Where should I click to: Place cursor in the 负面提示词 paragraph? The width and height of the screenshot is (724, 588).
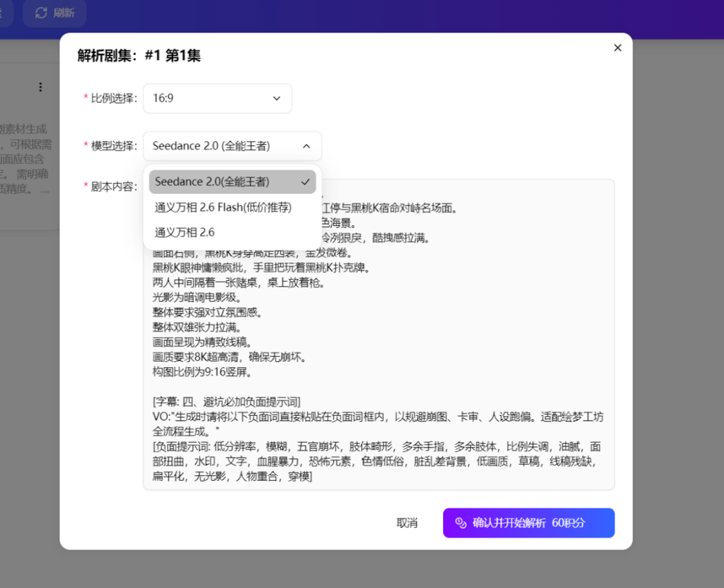(x=376, y=461)
